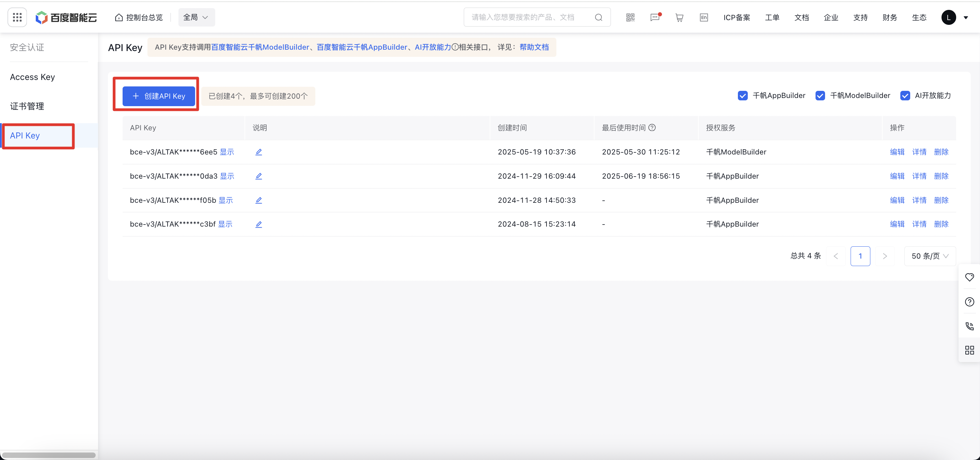
Task: Click 编辑 for key 0da3
Action: point(897,176)
